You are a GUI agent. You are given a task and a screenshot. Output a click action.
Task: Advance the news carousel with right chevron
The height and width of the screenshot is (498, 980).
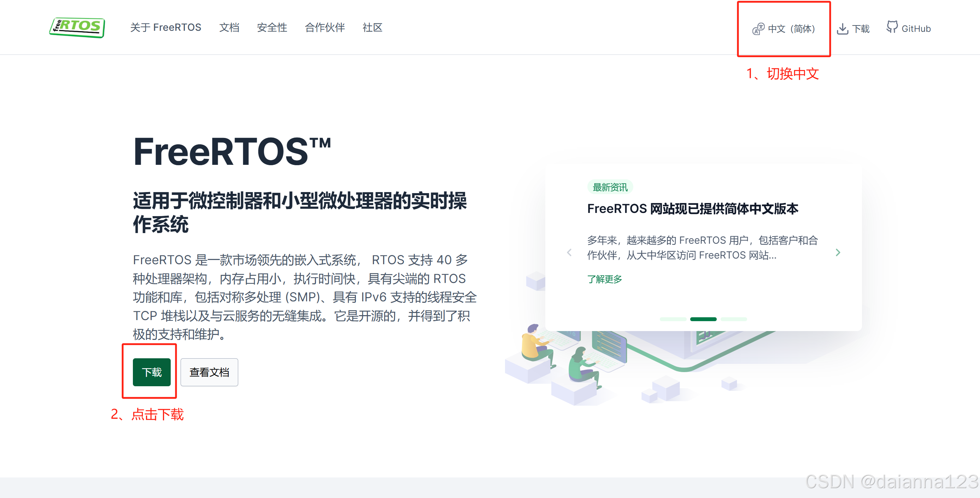click(838, 252)
